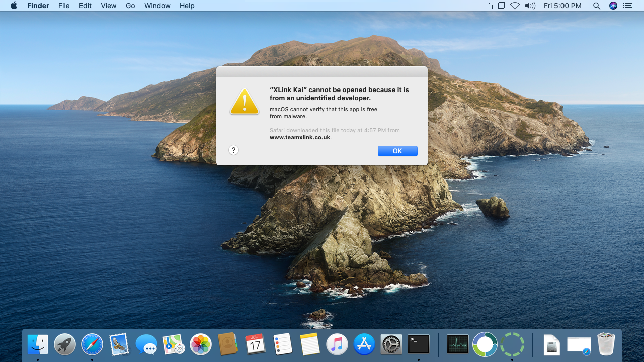Open the screen mirroring displays menu
This screenshot has height=362, width=644.
click(488, 6)
